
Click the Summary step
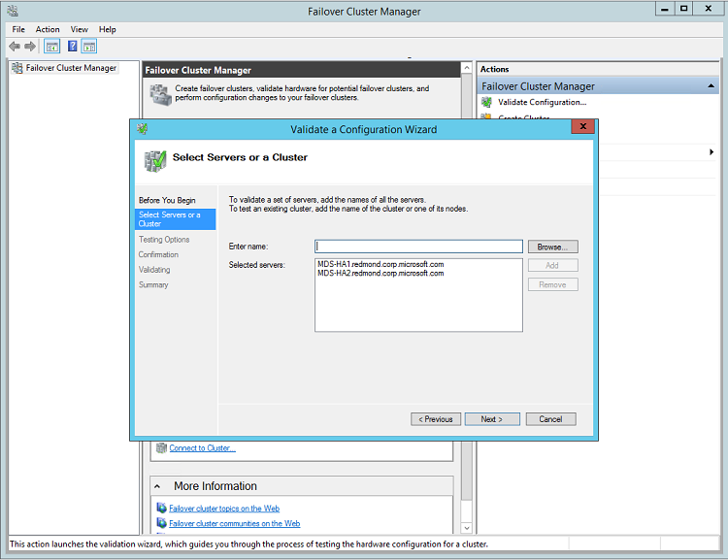153,285
